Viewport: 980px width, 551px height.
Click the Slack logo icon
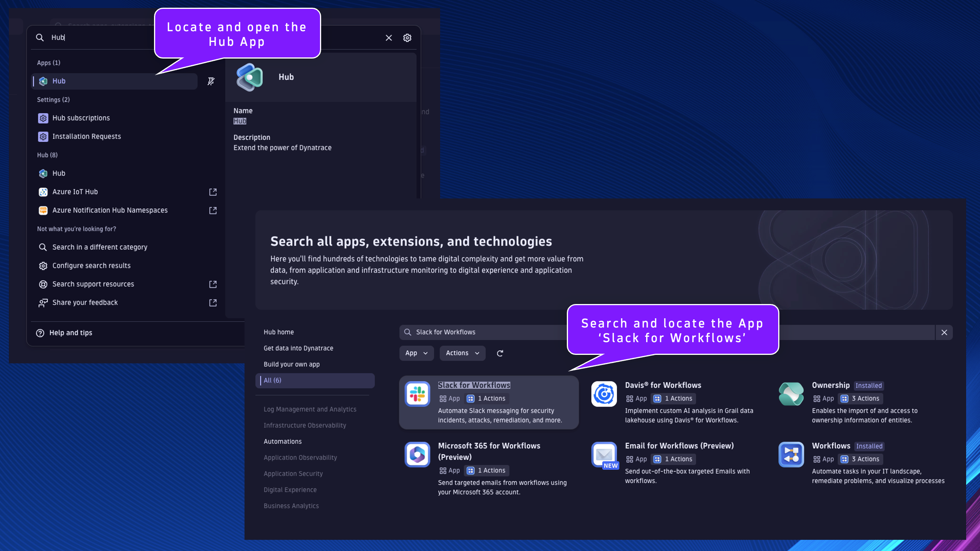click(x=417, y=394)
